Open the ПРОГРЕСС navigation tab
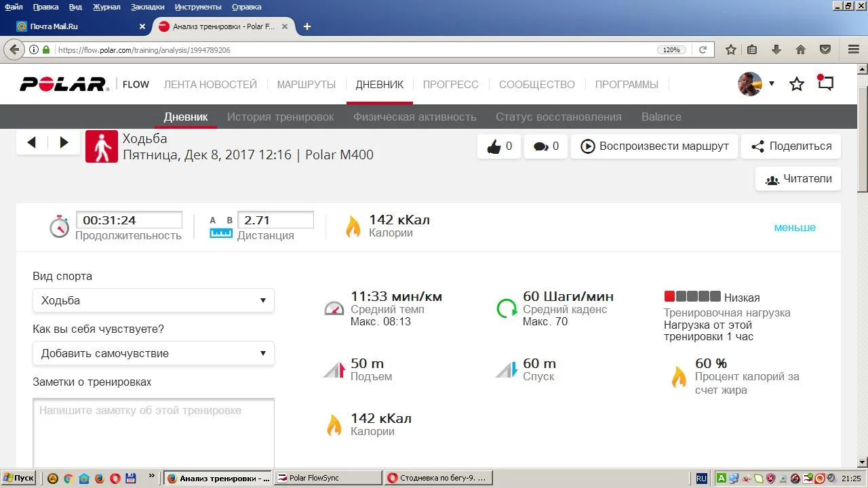 pyautogui.click(x=451, y=85)
